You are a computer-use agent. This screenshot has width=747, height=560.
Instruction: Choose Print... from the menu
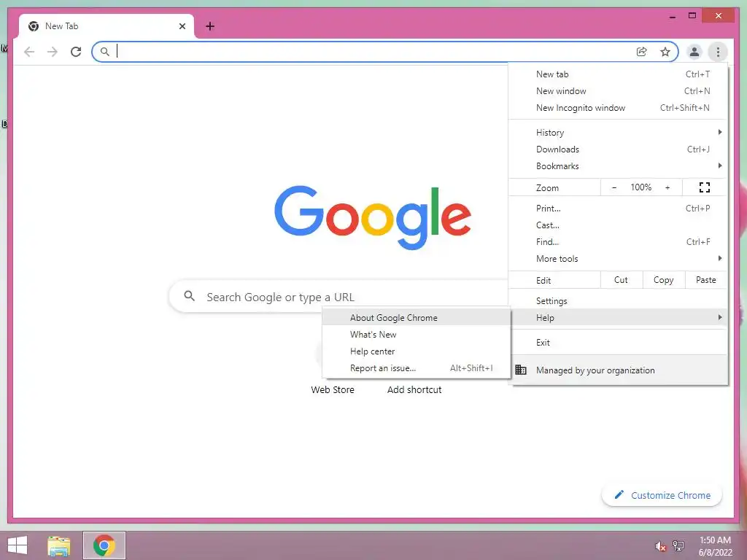(618, 208)
